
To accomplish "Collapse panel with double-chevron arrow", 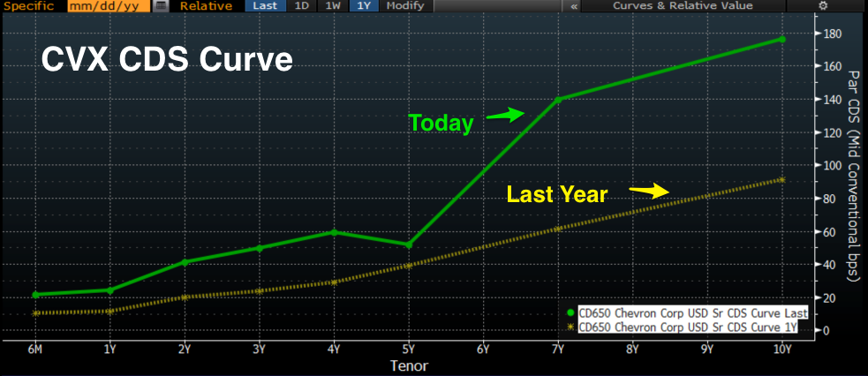I will click(574, 6).
